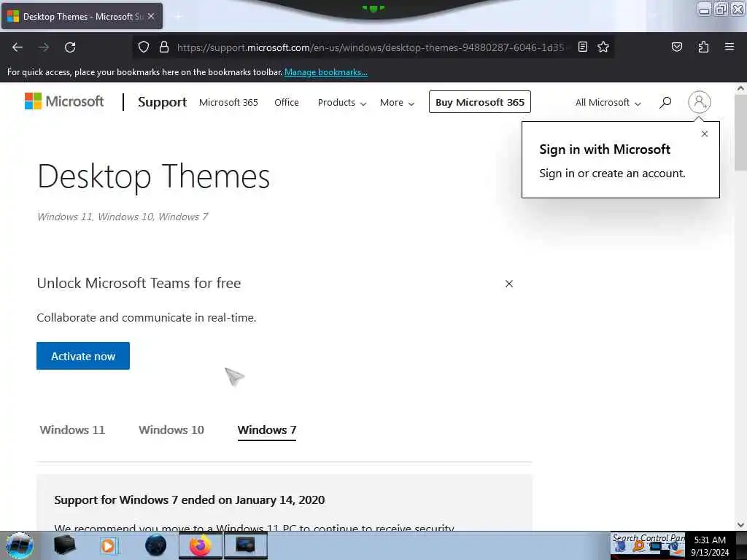The width and height of the screenshot is (747, 560).
Task: Close the Desktop Themes browser tab
Action: [x=151, y=16]
